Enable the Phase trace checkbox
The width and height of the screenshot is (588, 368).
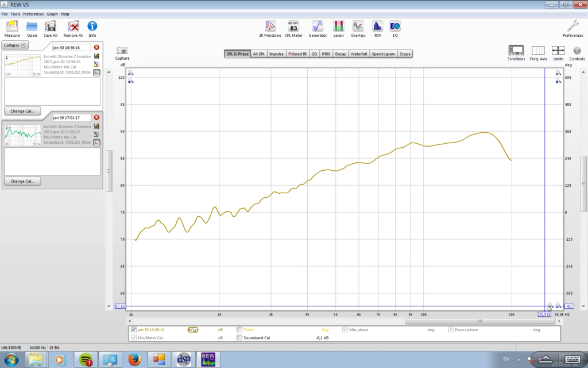(239, 329)
